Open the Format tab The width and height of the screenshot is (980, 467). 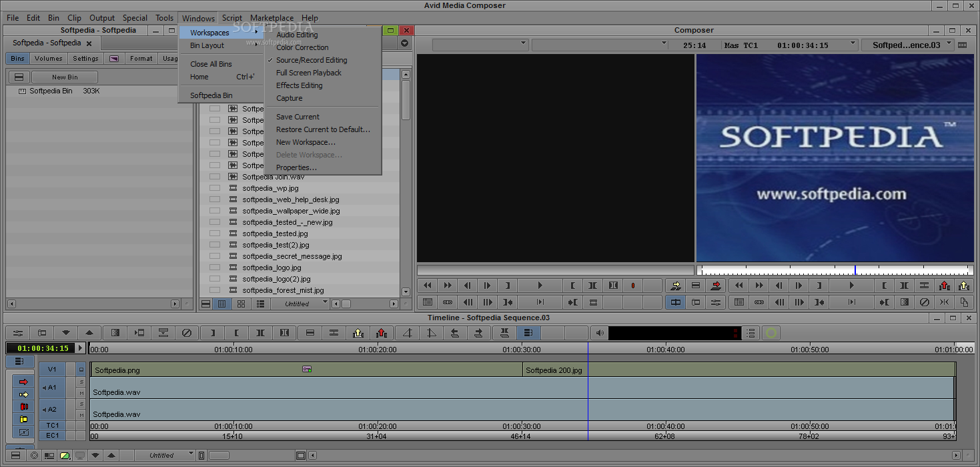click(x=141, y=59)
